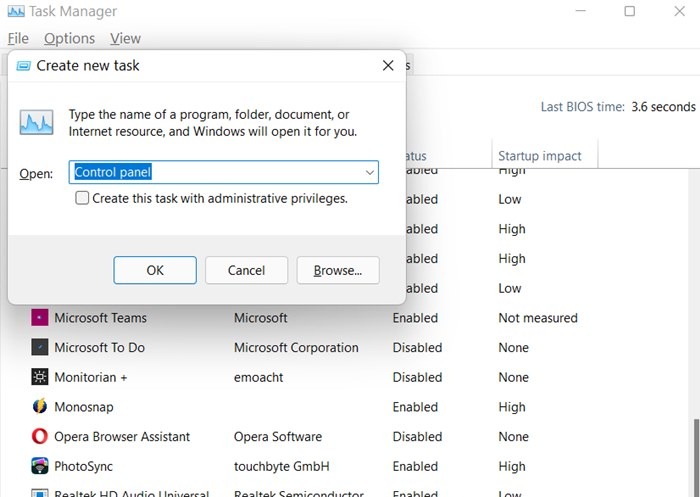Click the Run dialog graph icon

[37, 123]
